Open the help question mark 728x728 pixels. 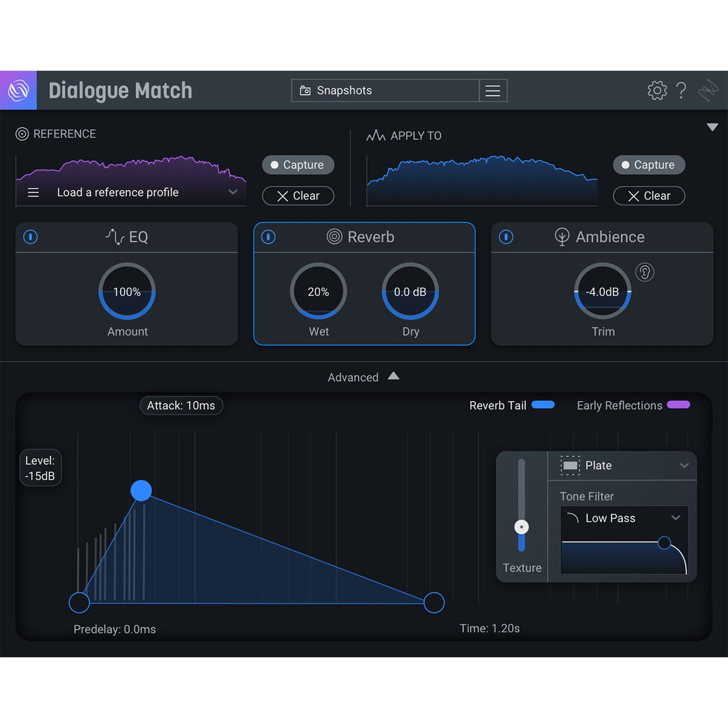(681, 90)
